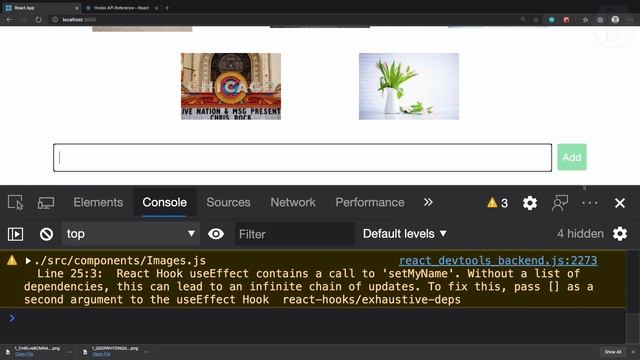Create a live expression with eye icon
Image resolution: width=640 pixels, height=360 pixels.
pyautogui.click(x=216, y=234)
